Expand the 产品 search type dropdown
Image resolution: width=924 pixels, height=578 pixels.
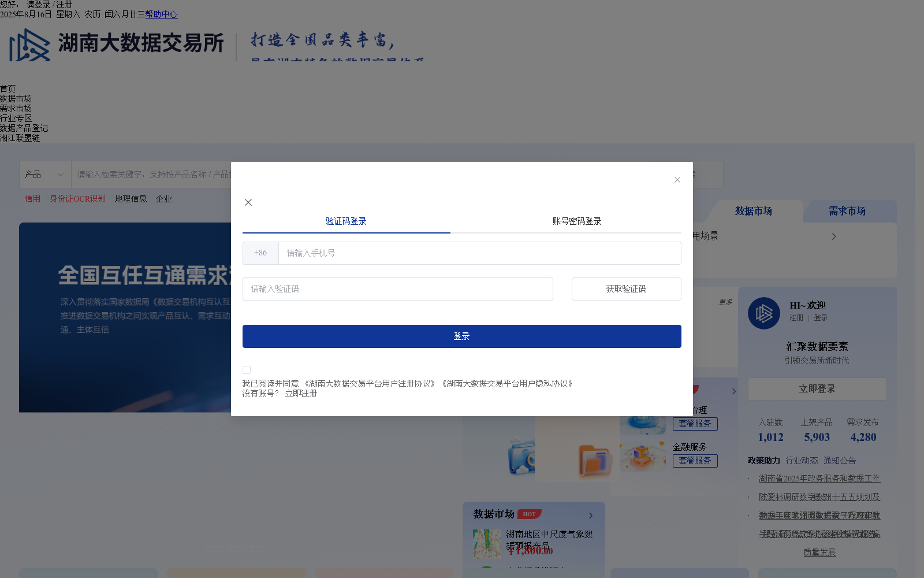coord(45,175)
